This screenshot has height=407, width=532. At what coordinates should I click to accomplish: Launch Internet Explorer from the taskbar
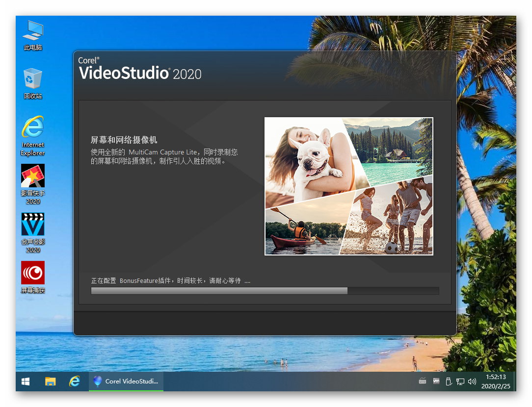click(x=75, y=382)
